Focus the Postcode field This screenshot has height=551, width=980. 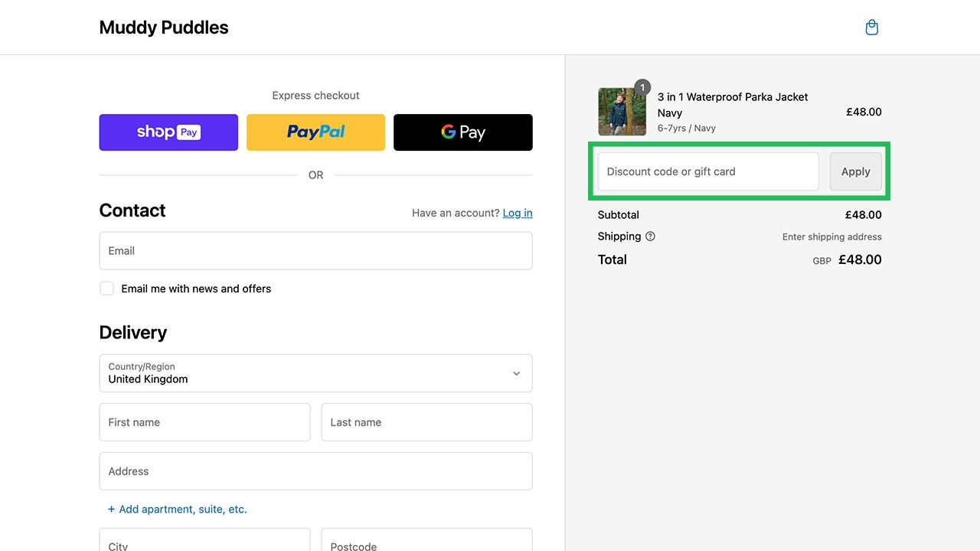pyautogui.click(x=427, y=540)
